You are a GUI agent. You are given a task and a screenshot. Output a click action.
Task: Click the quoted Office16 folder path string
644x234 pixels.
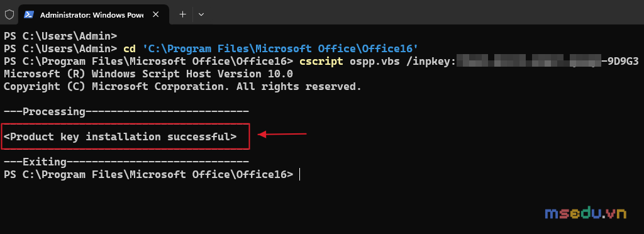tap(280, 49)
